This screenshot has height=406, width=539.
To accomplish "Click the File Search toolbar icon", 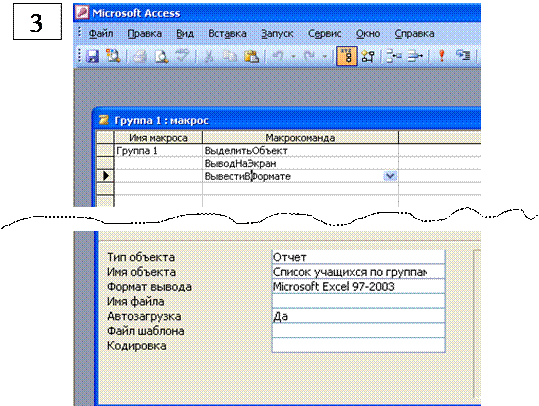I will (x=113, y=56).
